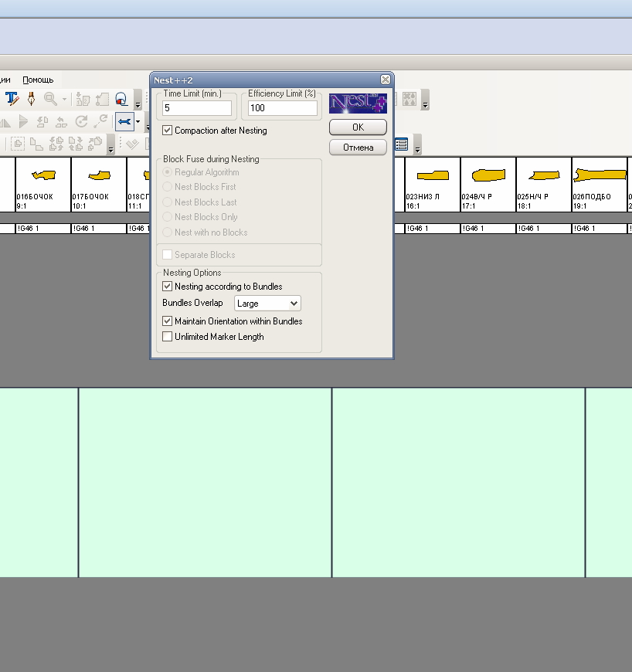
Task: Click !G46 1 cell under 024В/Ч Р
Action: pos(488,229)
